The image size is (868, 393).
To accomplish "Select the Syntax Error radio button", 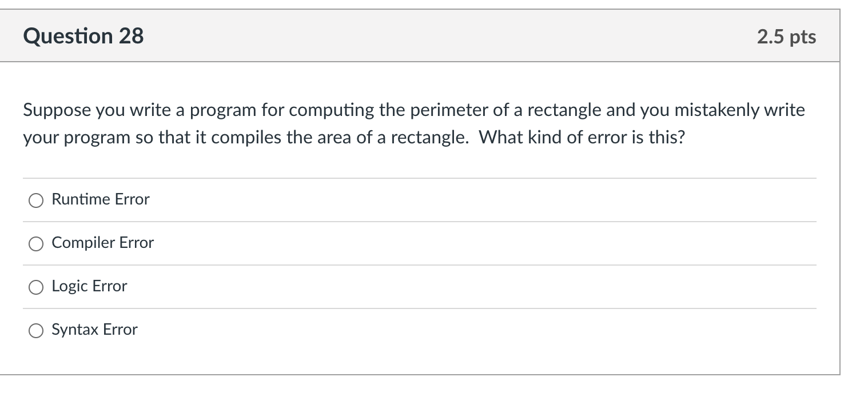I will coord(35,330).
